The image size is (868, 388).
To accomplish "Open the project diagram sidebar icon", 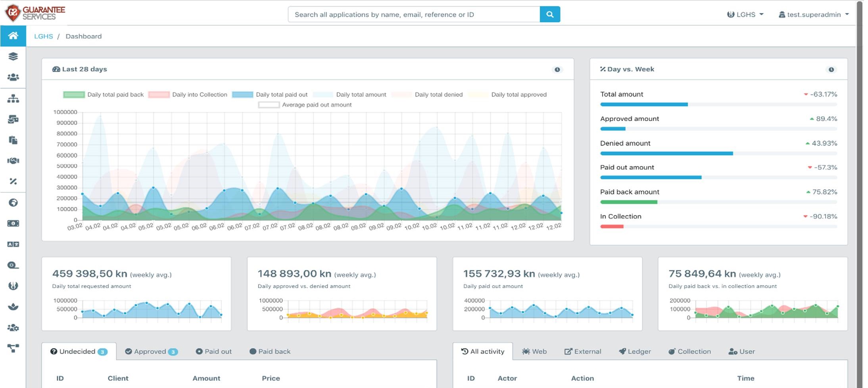I will click(x=13, y=348).
